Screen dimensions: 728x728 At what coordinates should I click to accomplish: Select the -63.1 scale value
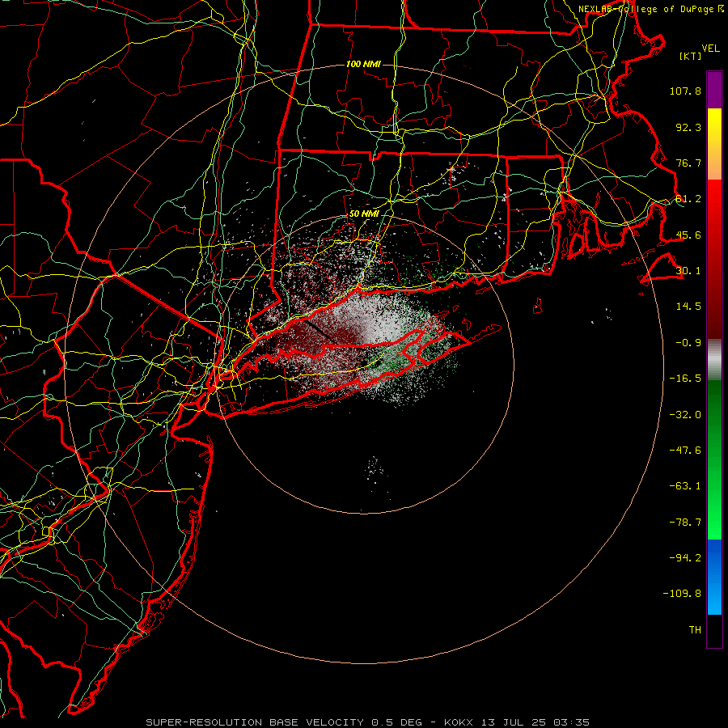(x=685, y=486)
